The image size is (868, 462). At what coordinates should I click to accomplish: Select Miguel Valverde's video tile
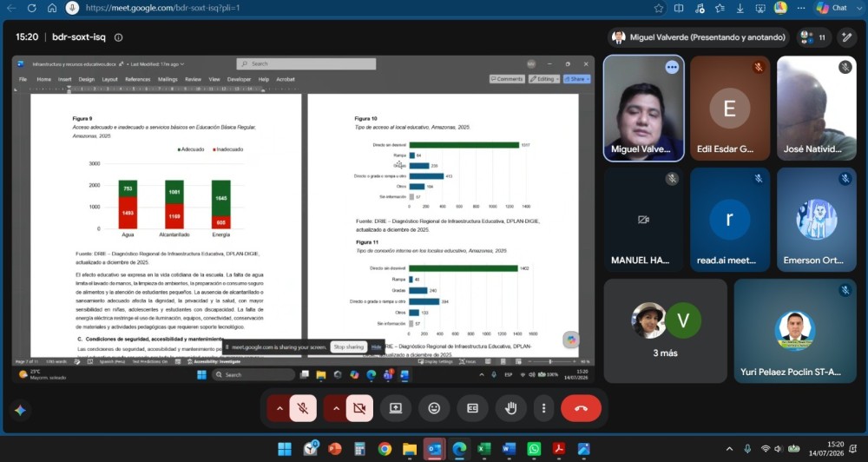(643, 108)
